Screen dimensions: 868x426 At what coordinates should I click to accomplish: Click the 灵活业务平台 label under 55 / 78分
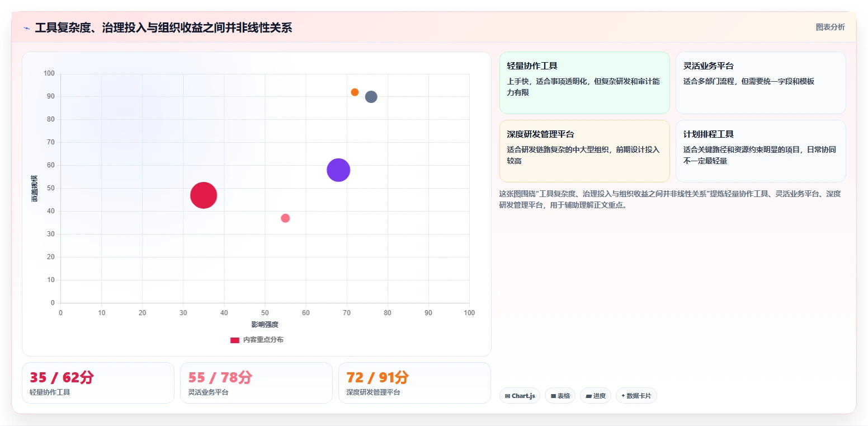(208, 392)
